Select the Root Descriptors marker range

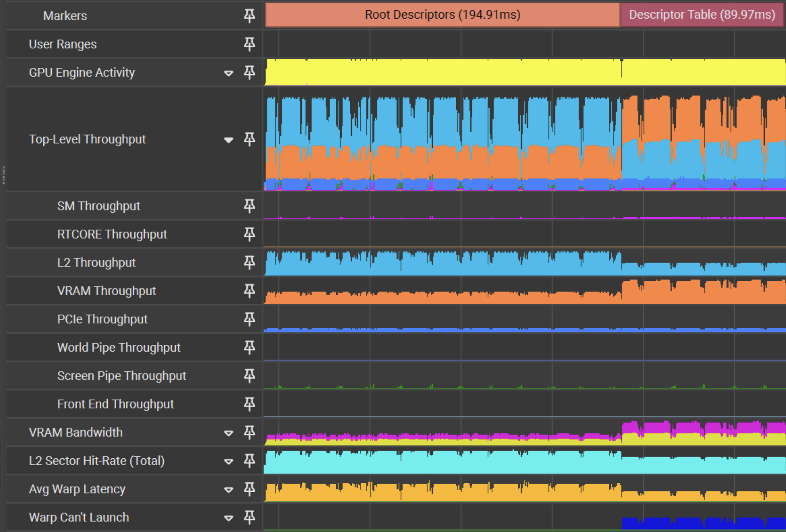pyautogui.click(x=443, y=15)
